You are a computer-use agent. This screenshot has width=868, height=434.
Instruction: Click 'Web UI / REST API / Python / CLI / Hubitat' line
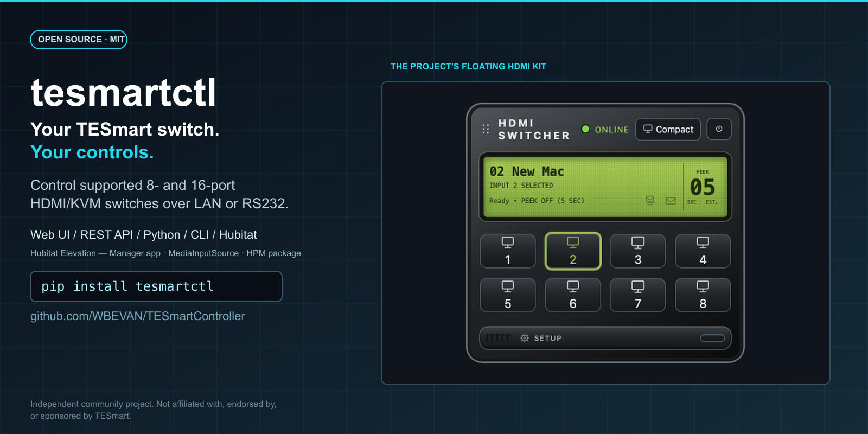pos(144,235)
